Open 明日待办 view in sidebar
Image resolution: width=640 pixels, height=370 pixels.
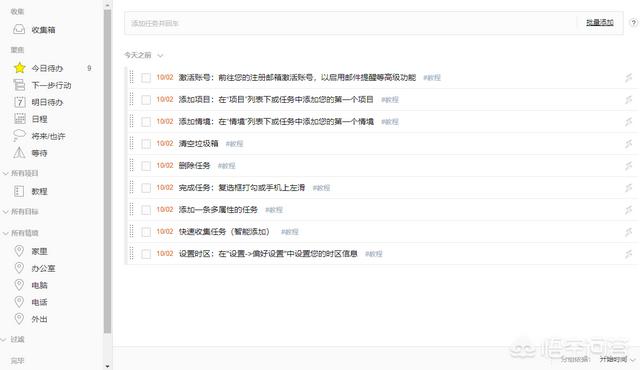point(47,102)
